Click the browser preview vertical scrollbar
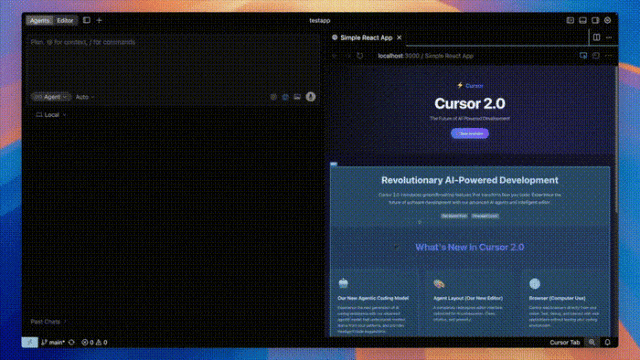This screenshot has width=640, height=360. click(x=616, y=139)
